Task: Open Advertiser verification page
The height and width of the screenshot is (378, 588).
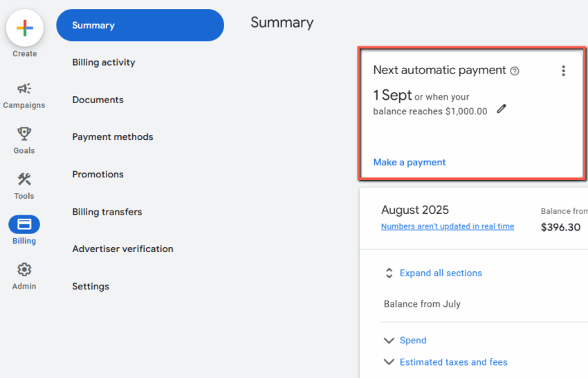Action: tap(122, 249)
